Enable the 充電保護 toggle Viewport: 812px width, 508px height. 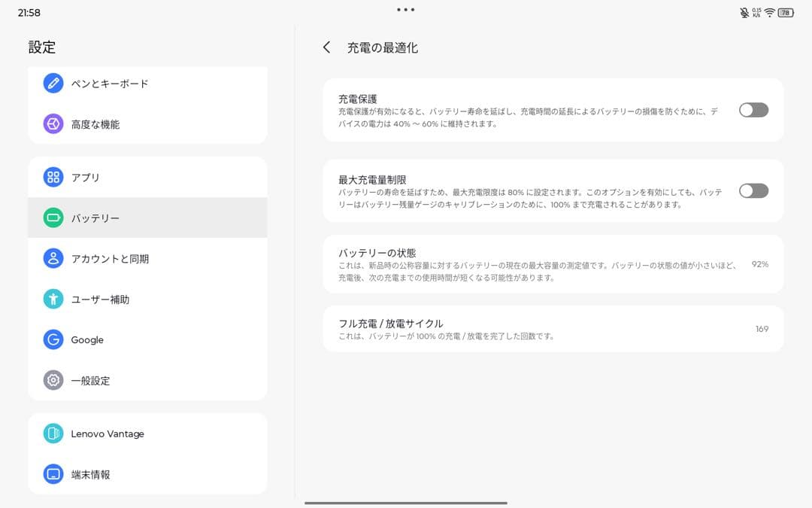[753, 110]
